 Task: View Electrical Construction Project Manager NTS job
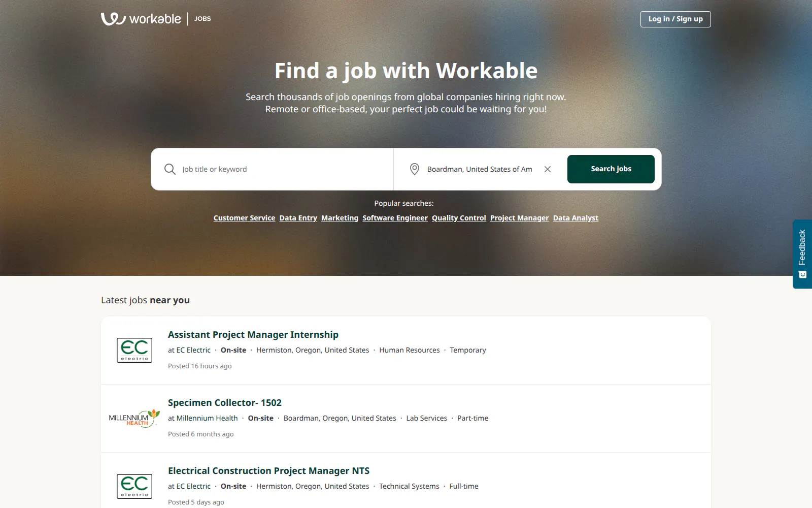(x=269, y=471)
